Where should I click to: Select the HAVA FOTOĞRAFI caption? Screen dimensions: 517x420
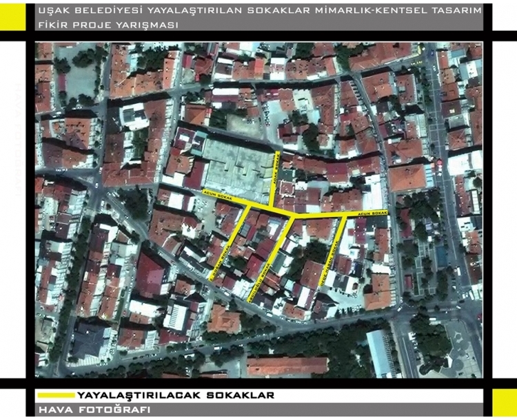(97, 410)
